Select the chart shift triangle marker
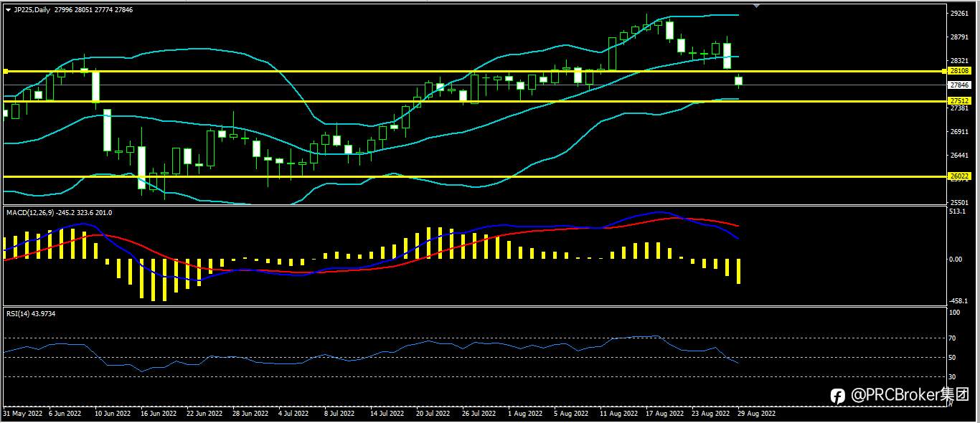 tap(755, 6)
